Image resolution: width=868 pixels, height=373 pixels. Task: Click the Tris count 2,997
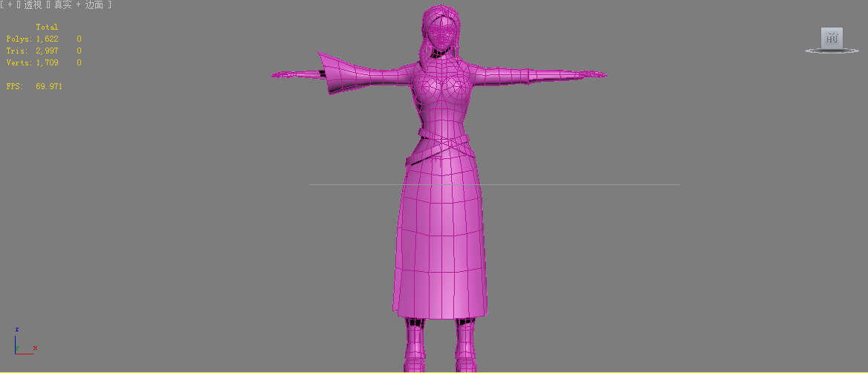click(47, 51)
